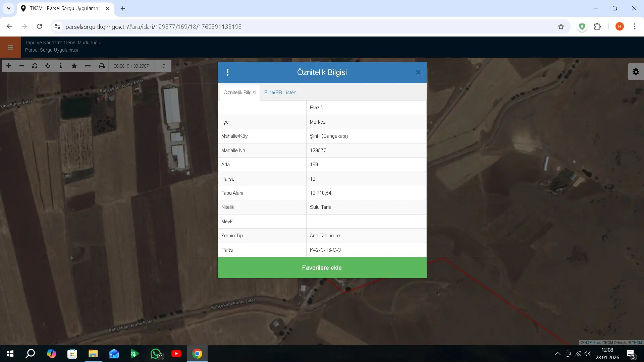
Task: Open map settings gear icon
Action: [x=636, y=72]
